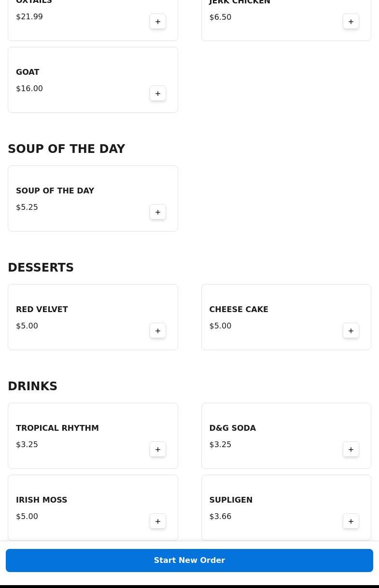The image size is (379, 588).
Task: Select the Supligen drink card
Action: [x=270, y=507]
